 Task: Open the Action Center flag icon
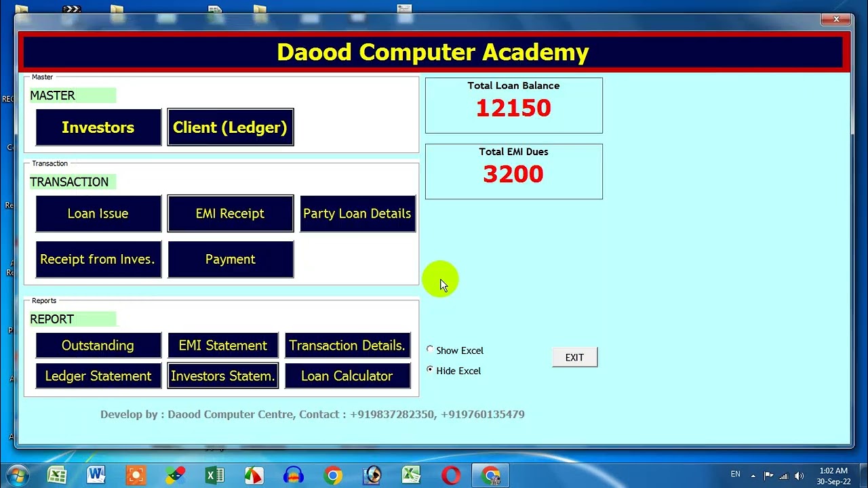click(768, 476)
